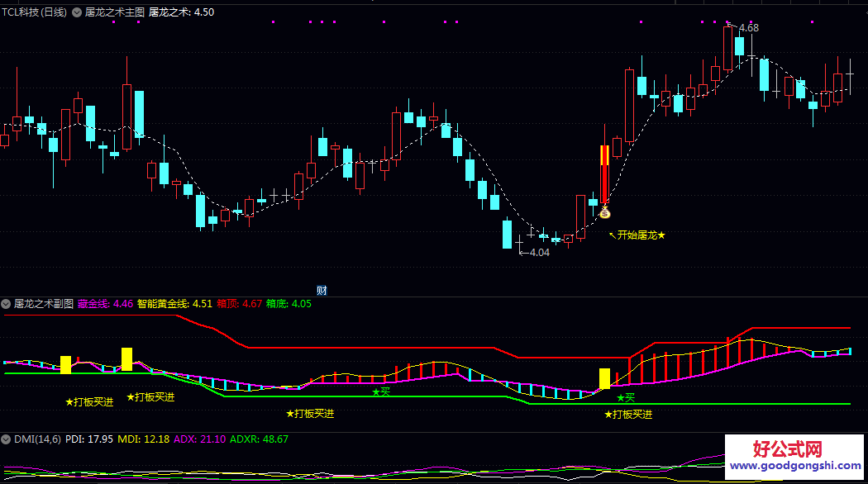868x484 pixels.
Task: Select the TCL科技(日线) chart title
Action: [x=35, y=12]
